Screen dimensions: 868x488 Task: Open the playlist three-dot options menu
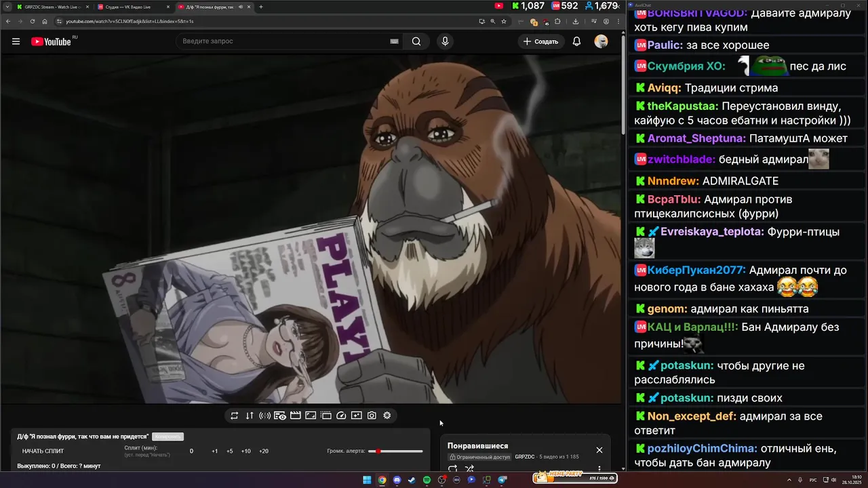point(599,468)
